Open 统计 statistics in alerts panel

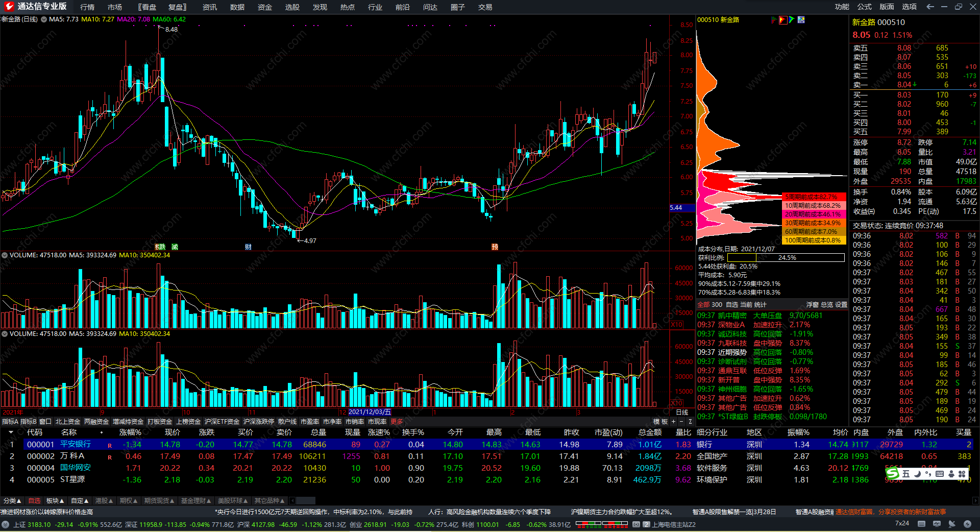pyautogui.click(x=761, y=305)
